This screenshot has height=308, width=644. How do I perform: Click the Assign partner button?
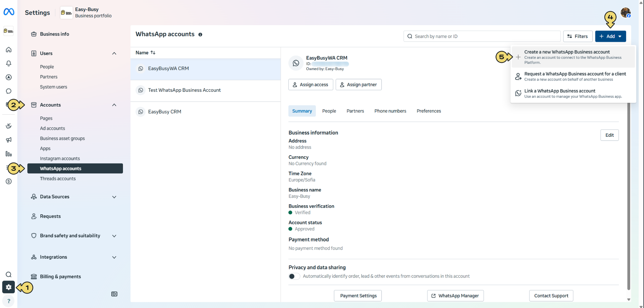(358, 85)
